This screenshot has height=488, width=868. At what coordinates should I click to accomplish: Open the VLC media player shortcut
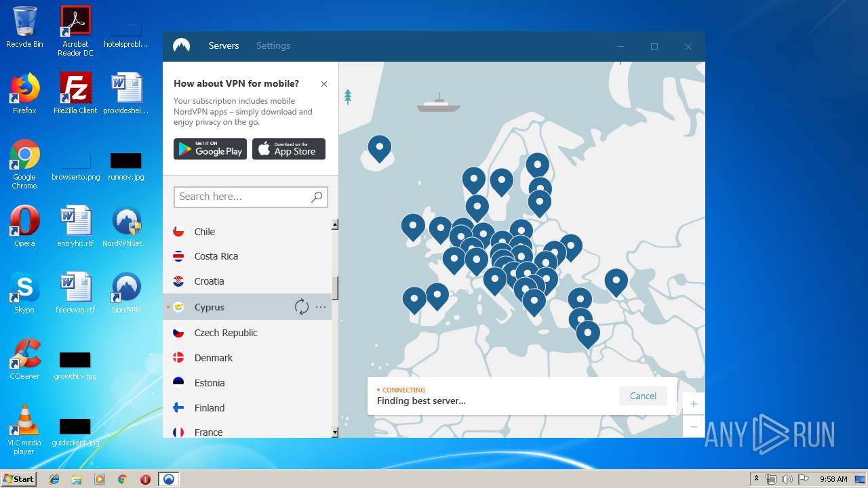(x=24, y=430)
